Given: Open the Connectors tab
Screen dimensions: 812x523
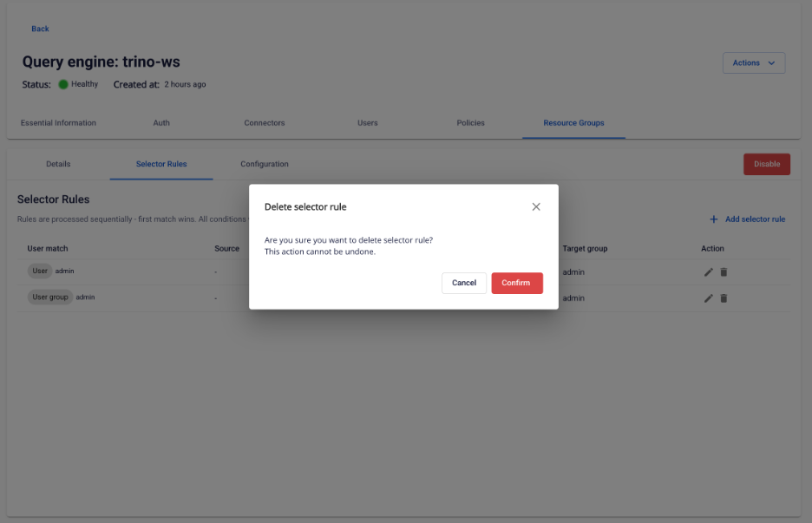Looking at the screenshot, I should tap(264, 122).
